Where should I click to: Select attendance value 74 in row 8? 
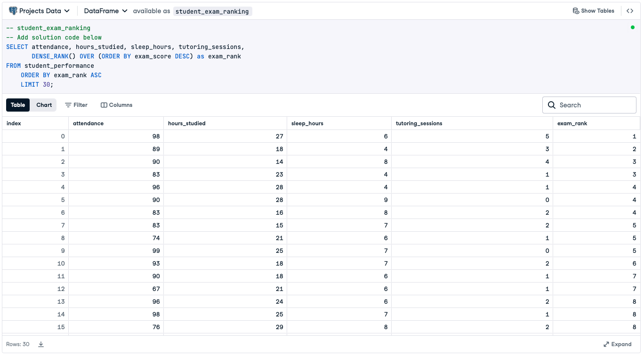pyautogui.click(x=116, y=238)
